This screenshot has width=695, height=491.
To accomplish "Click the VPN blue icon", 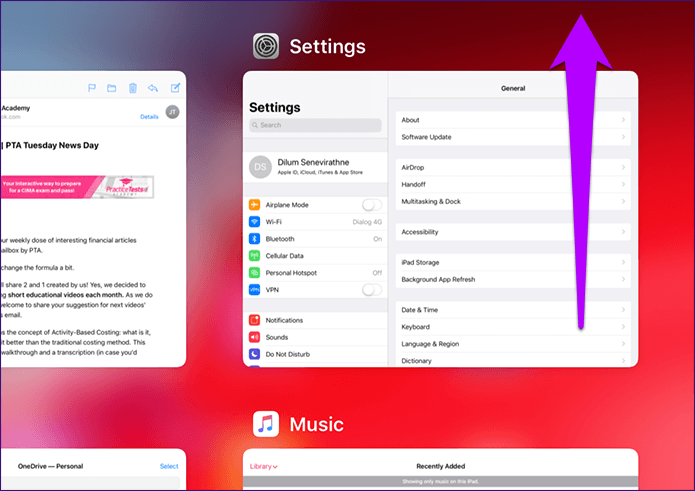I will (254, 290).
